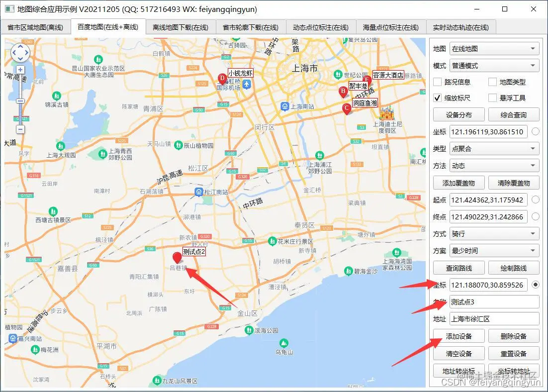Image resolution: width=548 pixels, height=392 pixels.
Task: Click the map pan control compass
Action: [20, 53]
